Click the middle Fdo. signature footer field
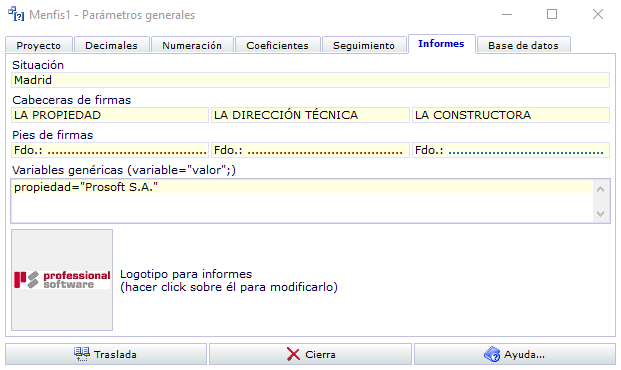621x370 pixels. pyautogui.click(x=310, y=150)
